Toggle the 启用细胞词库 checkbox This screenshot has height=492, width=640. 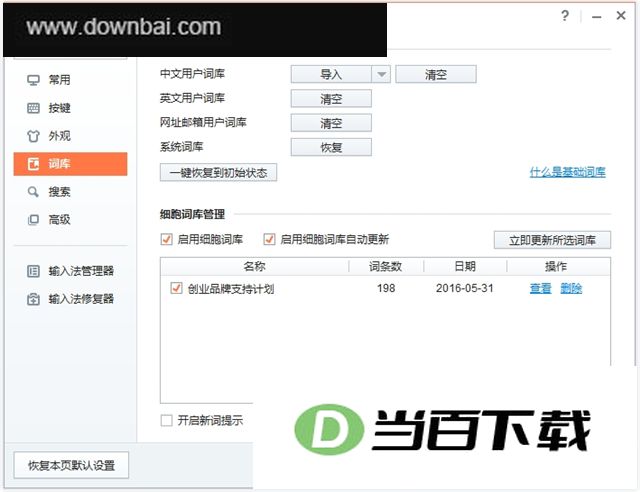click(x=167, y=239)
